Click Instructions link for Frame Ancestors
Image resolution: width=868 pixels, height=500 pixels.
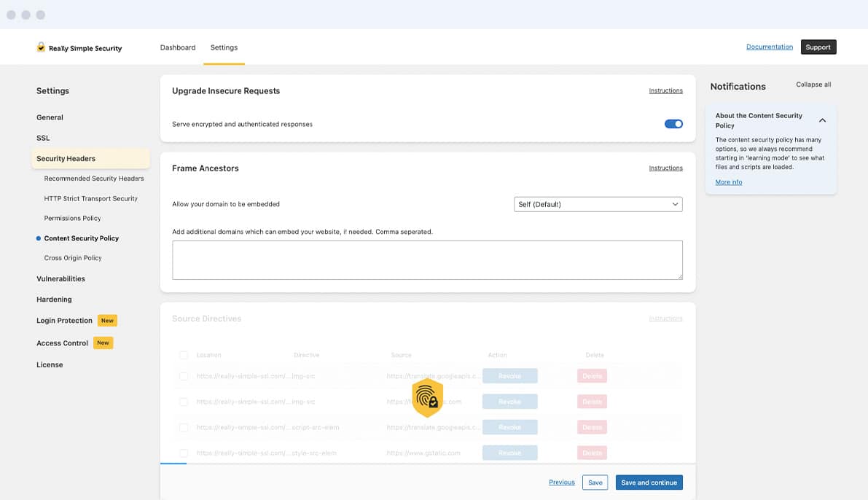click(665, 168)
